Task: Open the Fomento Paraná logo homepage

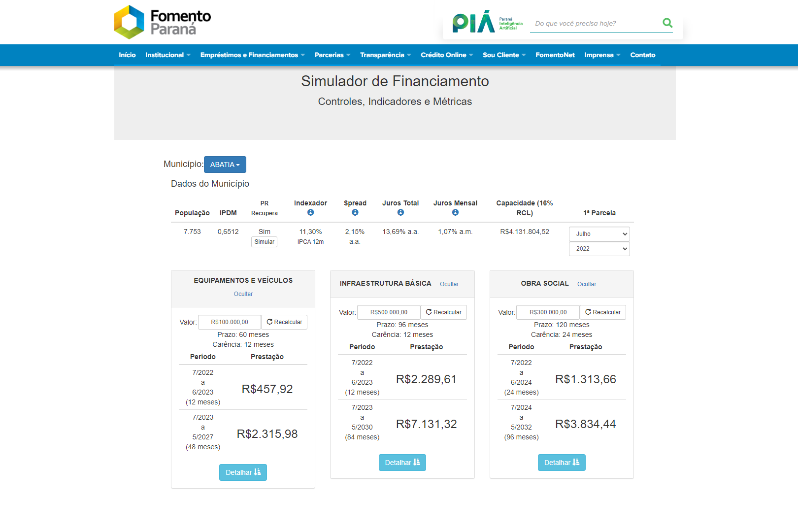Action: (163, 22)
